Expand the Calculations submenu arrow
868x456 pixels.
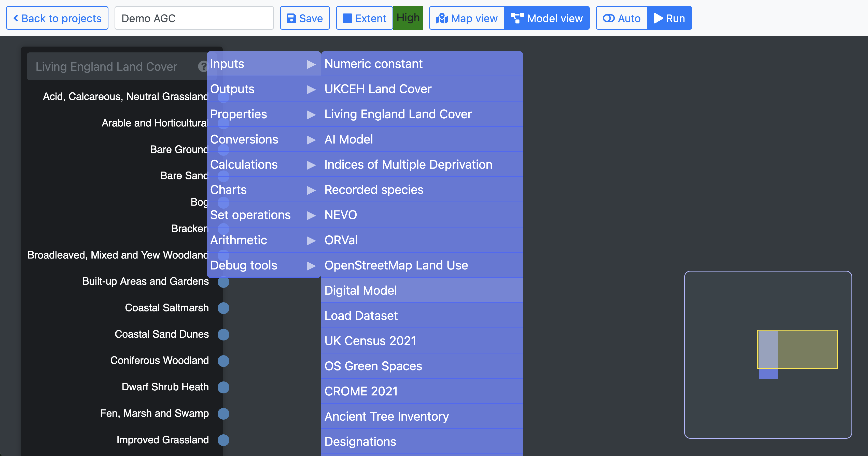tap(311, 165)
